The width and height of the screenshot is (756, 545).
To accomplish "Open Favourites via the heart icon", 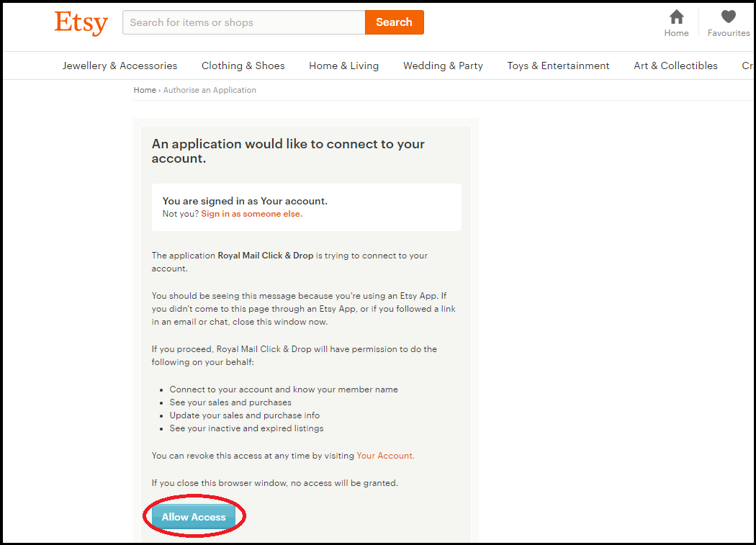I will pyautogui.click(x=729, y=17).
